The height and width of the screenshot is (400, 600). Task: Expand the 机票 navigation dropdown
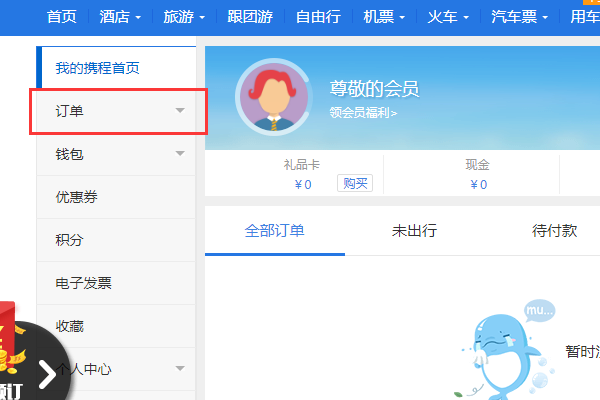tap(384, 17)
